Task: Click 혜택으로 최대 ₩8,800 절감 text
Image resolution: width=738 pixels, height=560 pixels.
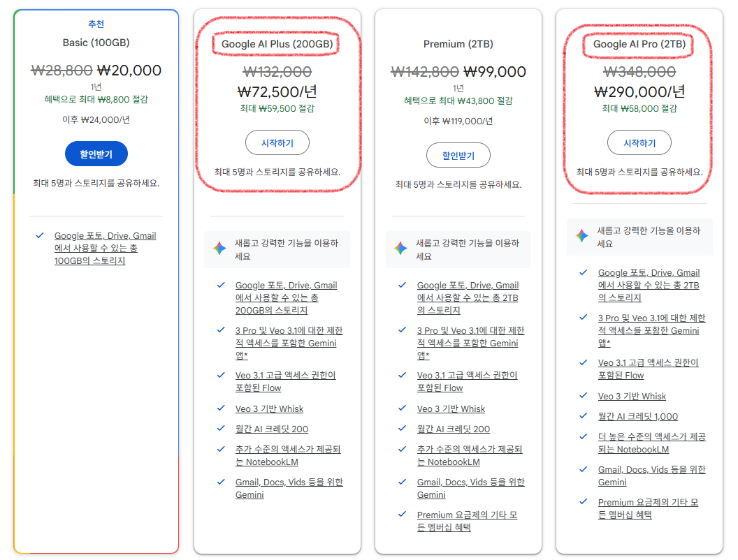Action: click(96, 99)
